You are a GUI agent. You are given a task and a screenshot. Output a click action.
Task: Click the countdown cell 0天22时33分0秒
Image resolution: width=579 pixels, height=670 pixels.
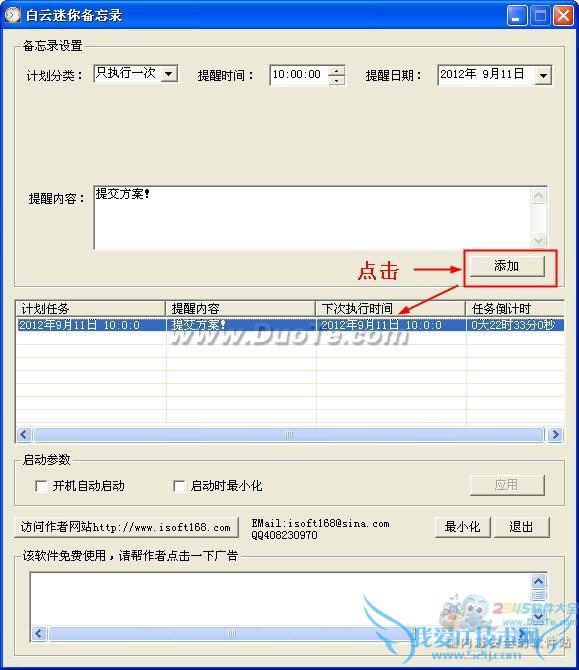(x=513, y=325)
